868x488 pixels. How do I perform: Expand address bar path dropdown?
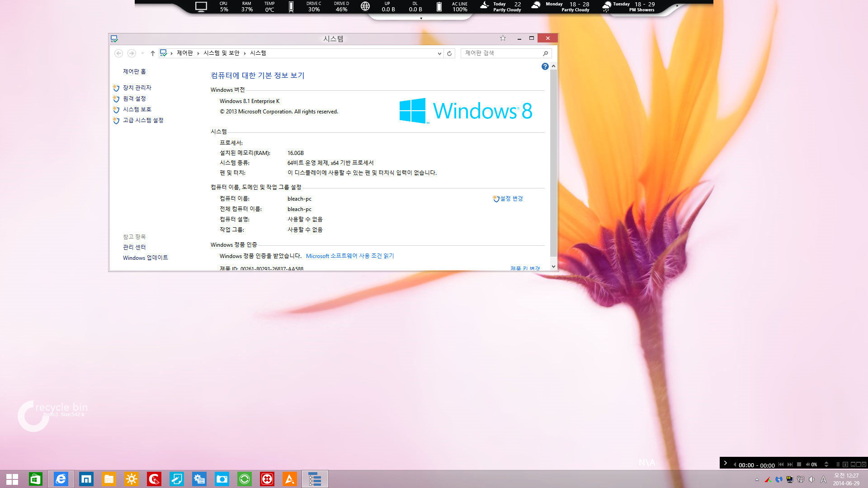(438, 53)
